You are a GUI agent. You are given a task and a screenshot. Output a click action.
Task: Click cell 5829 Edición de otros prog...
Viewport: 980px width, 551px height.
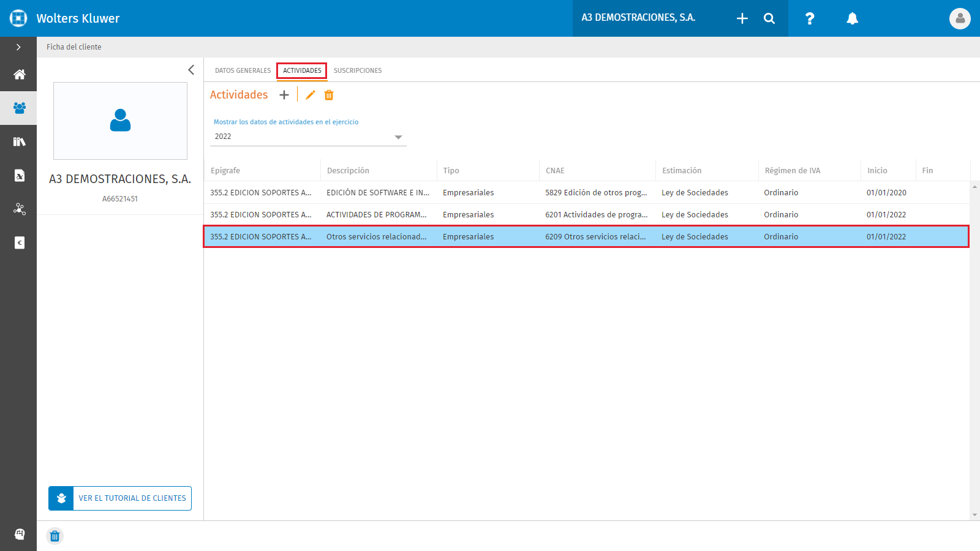click(x=596, y=192)
